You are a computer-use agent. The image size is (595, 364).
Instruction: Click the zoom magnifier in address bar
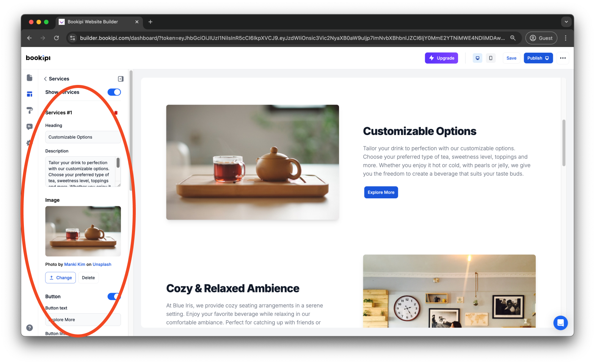[x=513, y=38]
